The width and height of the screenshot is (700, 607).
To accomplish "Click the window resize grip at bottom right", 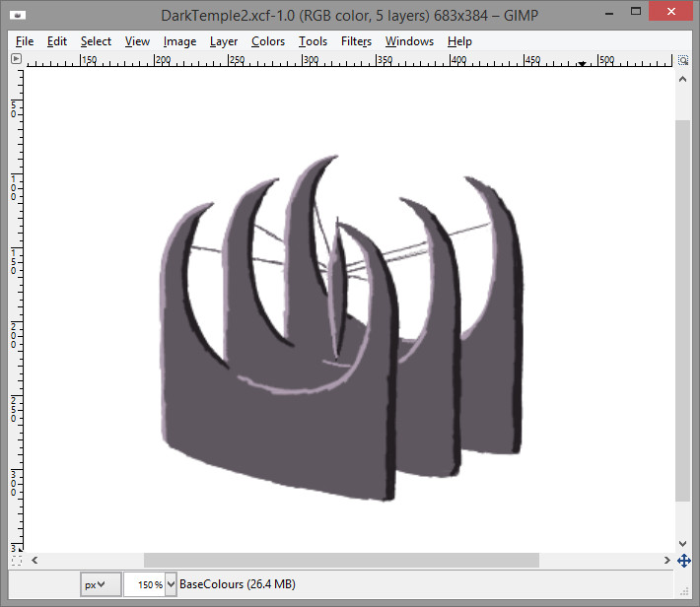I will coord(684,592).
